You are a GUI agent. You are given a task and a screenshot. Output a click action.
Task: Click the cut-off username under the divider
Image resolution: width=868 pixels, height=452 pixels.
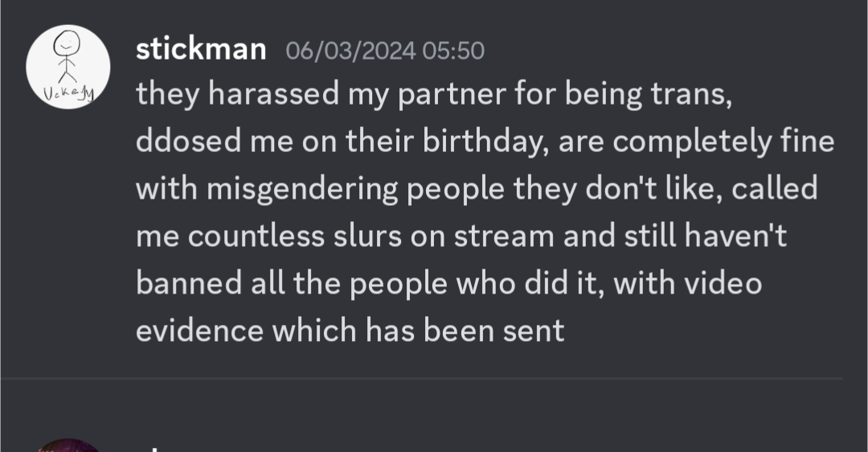click(x=157, y=446)
